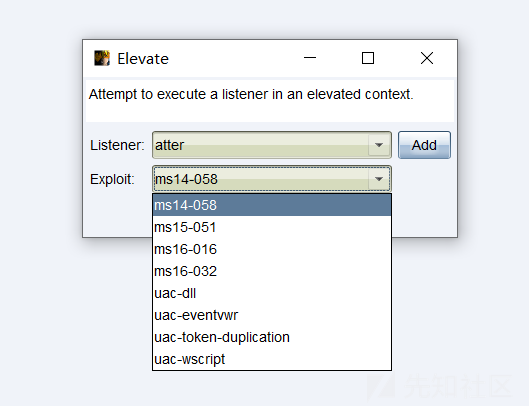Maximize the Elevate dialog

coord(368,58)
